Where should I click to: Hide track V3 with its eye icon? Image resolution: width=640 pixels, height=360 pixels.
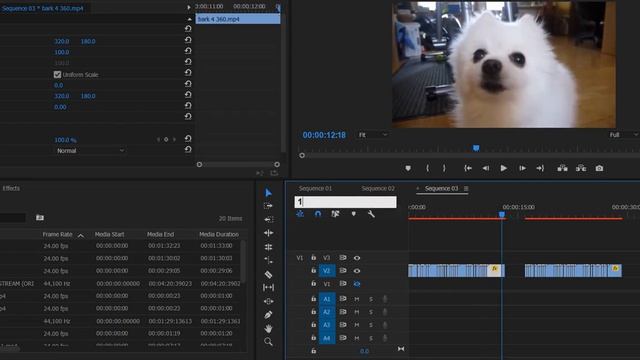[x=357, y=258]
